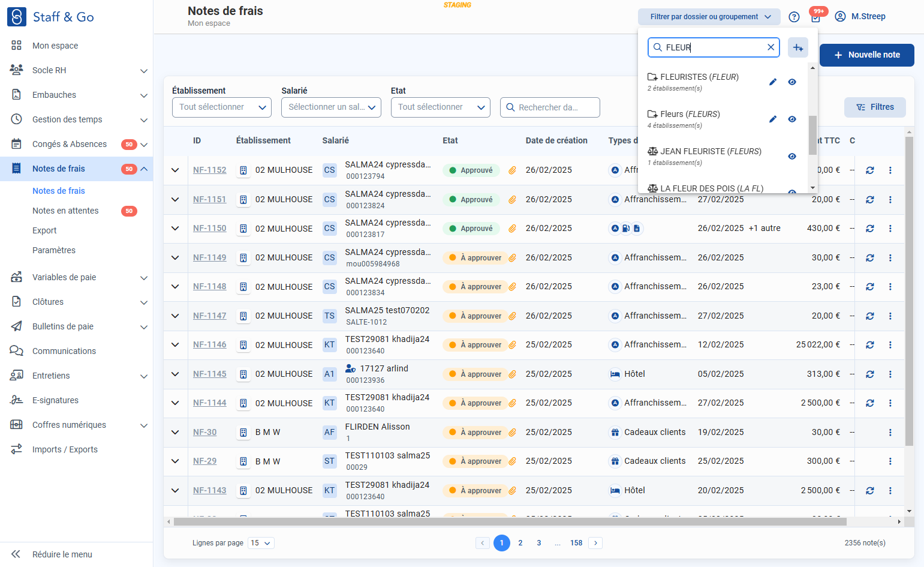Open the NF-1146 expense note link
Viewport: 924px width, 567px height.
(x=210, y=345)
